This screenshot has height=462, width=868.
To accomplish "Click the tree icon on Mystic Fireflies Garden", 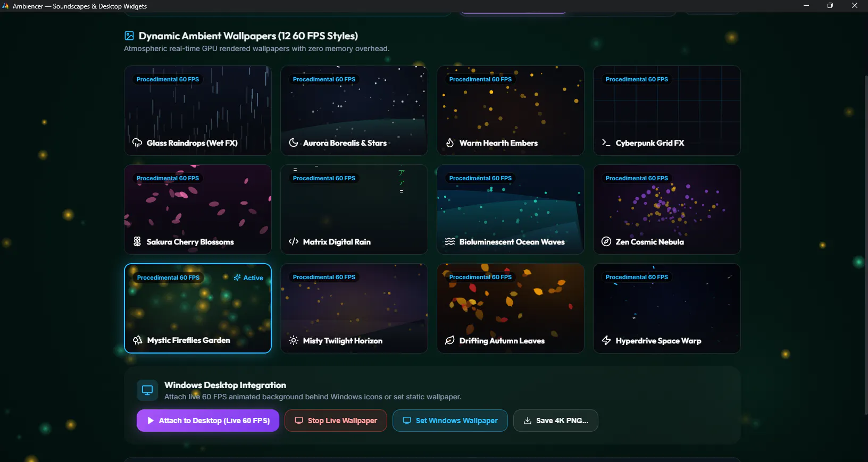I will 138,340.
